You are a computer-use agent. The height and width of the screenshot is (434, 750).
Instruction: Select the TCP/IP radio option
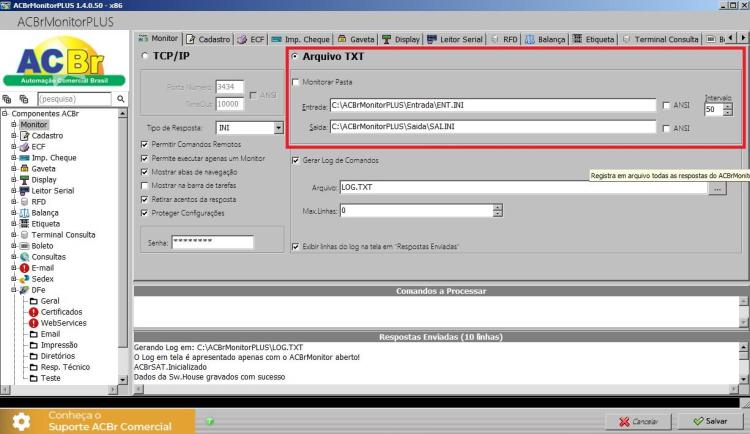[x=144, y=56]
